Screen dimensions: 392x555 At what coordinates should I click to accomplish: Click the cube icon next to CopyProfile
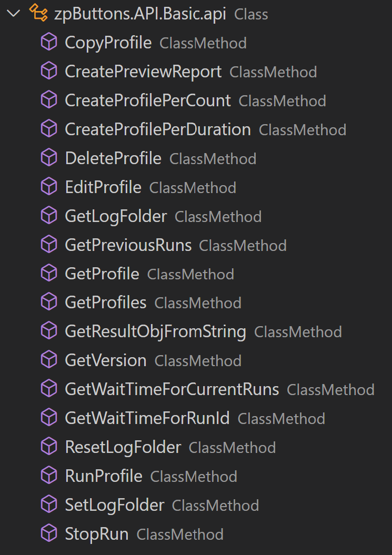(49, 43)
